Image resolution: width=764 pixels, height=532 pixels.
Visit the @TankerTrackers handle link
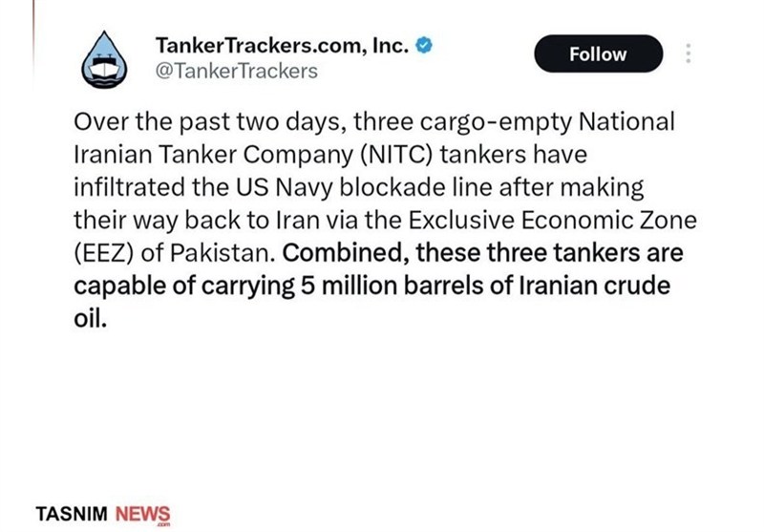236,71
